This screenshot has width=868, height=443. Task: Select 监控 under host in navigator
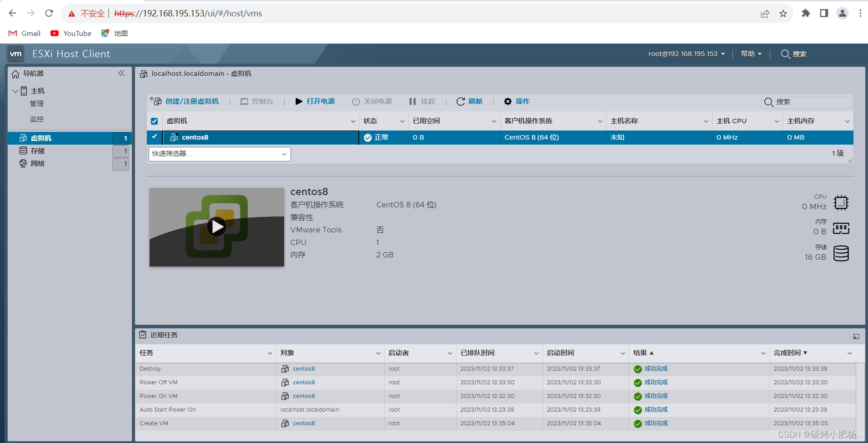(37, 119)
